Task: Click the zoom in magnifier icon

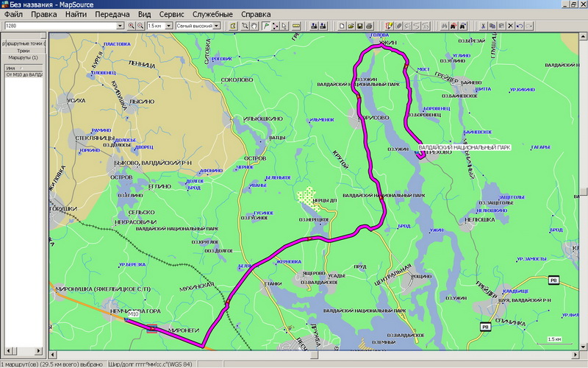Action: pyautogui.click(x=132, y=26)
